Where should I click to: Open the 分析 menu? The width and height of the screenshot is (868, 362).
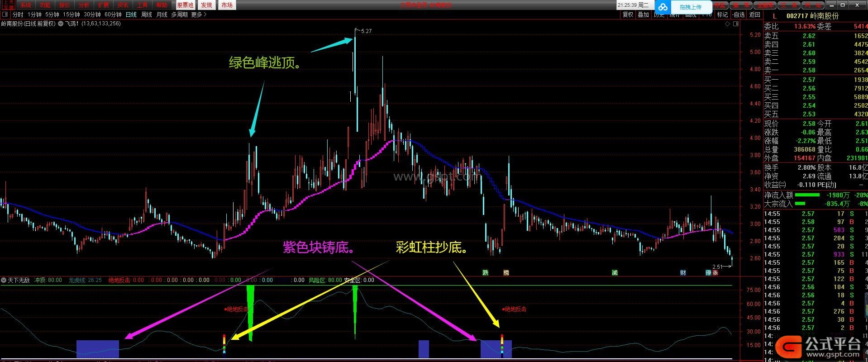pos(84,5)
